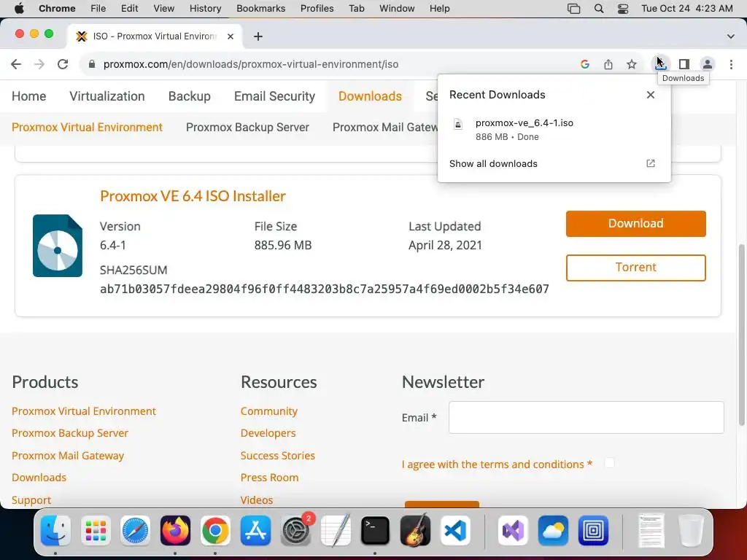The height and width of the screenshot is (560, 747).
Task: Open macOS Control Center toggle icon
Action: [x=623, y=9]
